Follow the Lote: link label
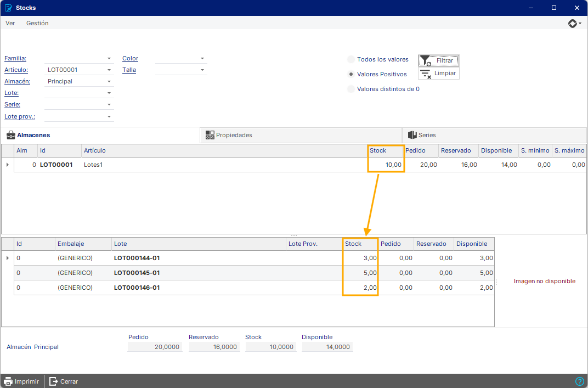The height and width of the screenshot is (388, 588). tap(12, 93)
